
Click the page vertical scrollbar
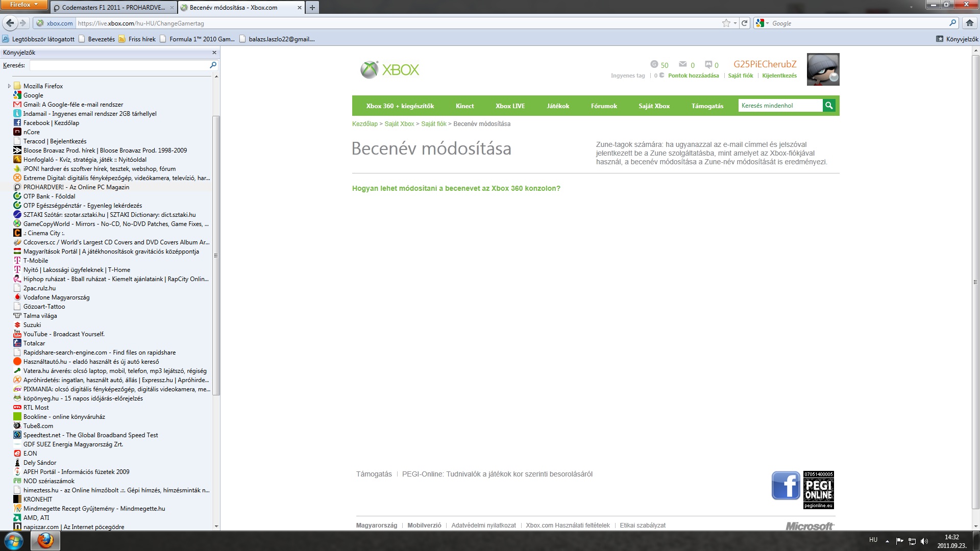(975, 282)
